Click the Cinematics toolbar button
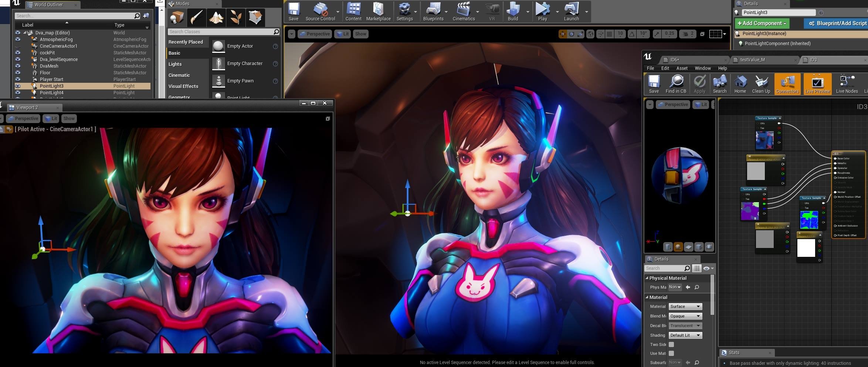868x367 pixels. click(464, 11)
